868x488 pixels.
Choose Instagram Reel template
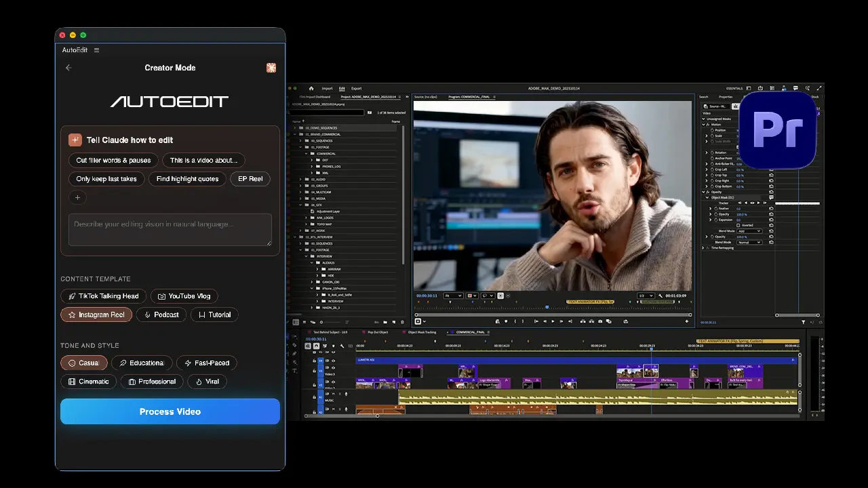point(96,314)
